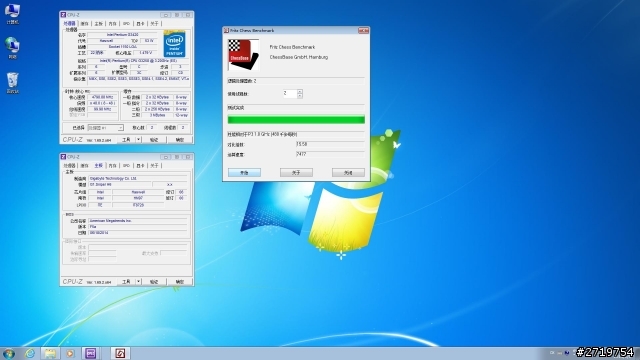Screen dimensions: 640x360
Task: Click the core speed value 4798.88 MHz
Action: point(102,97)
